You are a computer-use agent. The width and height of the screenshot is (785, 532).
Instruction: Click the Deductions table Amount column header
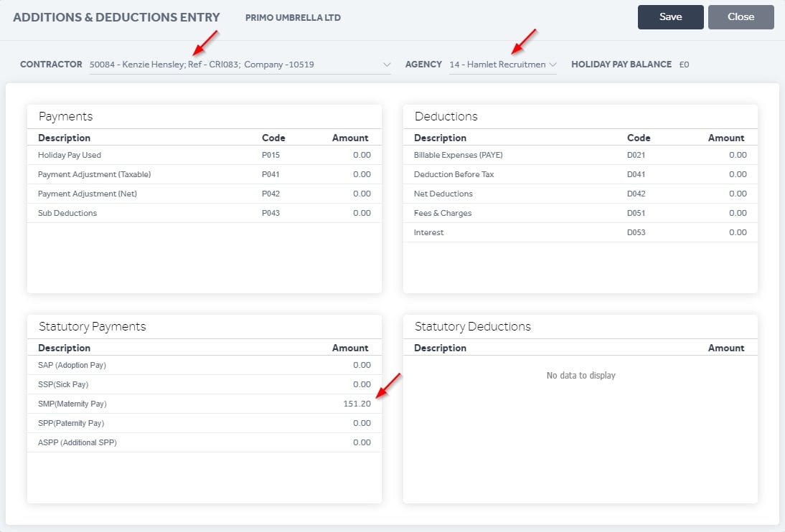pos(726,138)
